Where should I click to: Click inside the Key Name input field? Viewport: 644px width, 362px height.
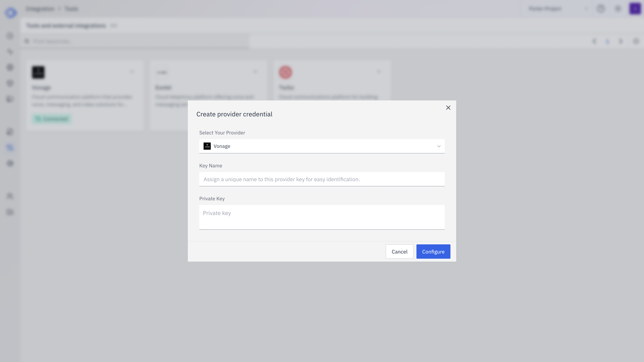click(321, 179)
